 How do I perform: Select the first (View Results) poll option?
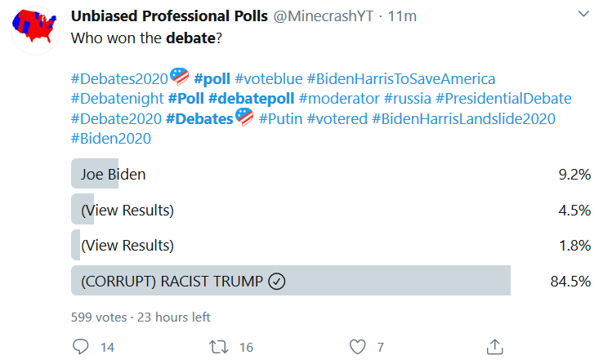(x=127, y=210)
